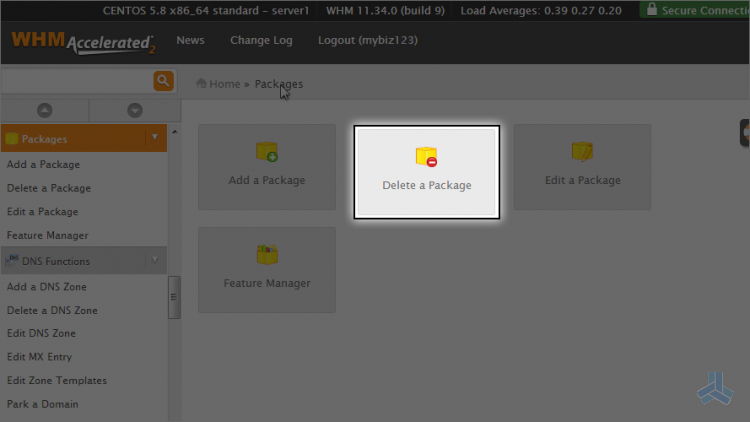Select Feature Manager in sidebar
750x422 pixels.
point(48,235)
